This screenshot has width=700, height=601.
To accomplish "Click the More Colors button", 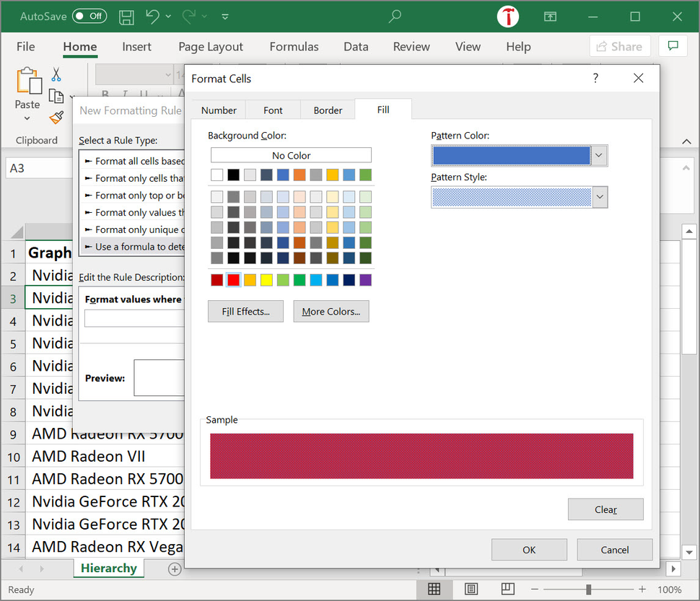I will 331,312.
